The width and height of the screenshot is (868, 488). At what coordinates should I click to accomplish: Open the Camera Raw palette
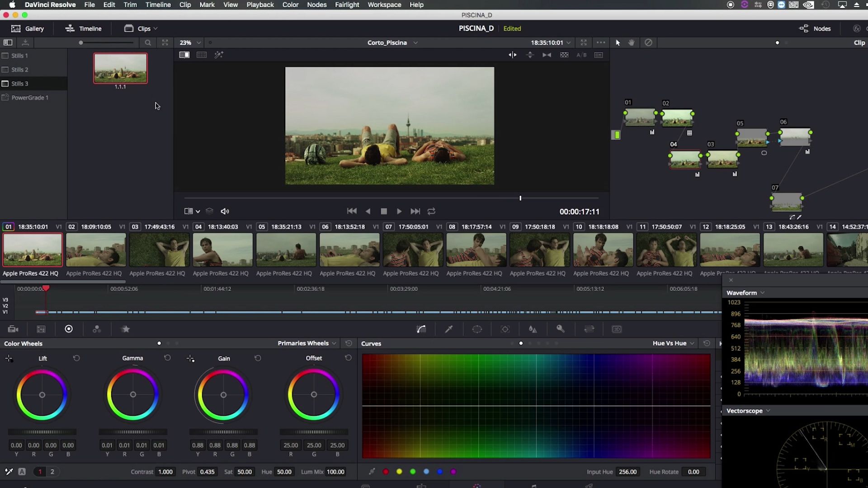click(13, 329)
